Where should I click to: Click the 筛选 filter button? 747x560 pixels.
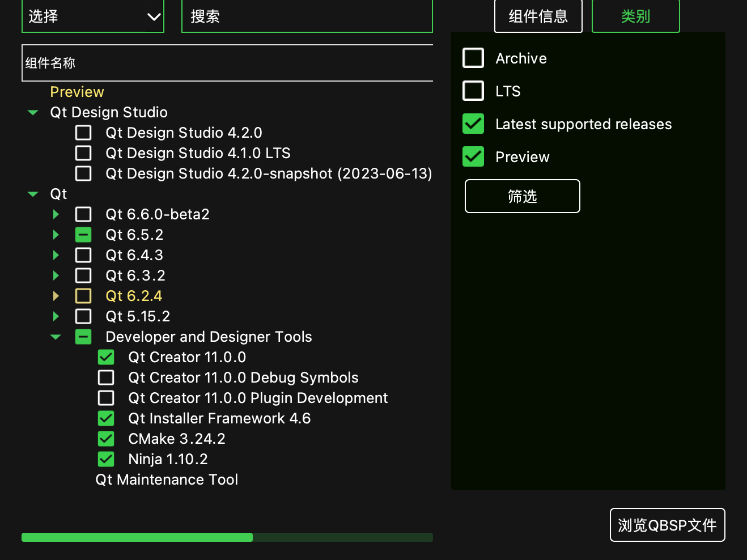[523, 196]
